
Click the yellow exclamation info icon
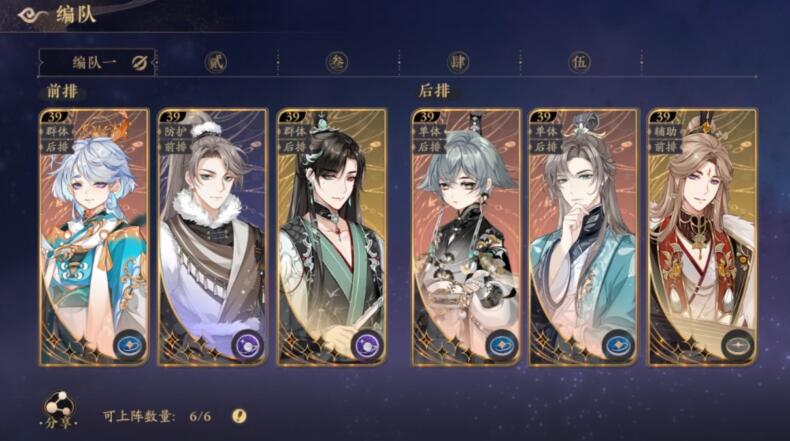[239, 416]
